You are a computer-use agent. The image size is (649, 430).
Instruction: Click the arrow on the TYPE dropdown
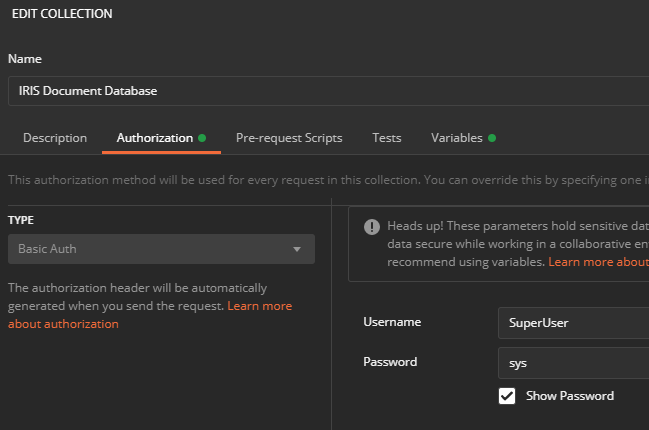(x=297, y=249)
